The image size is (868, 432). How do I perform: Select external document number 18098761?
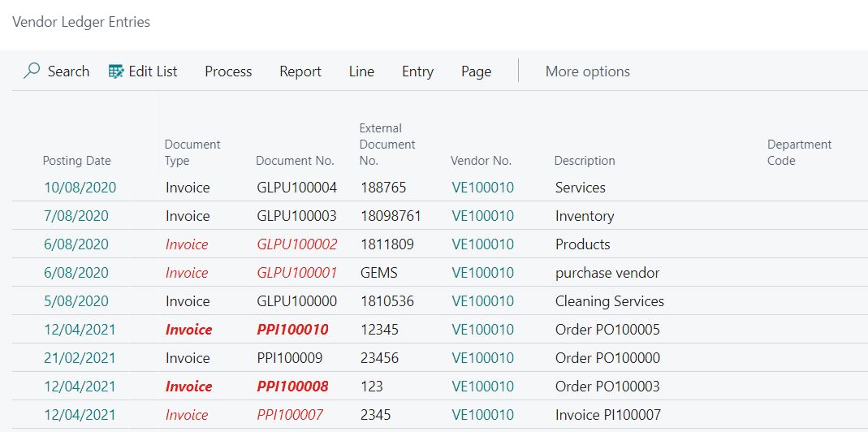click(391, 215)
